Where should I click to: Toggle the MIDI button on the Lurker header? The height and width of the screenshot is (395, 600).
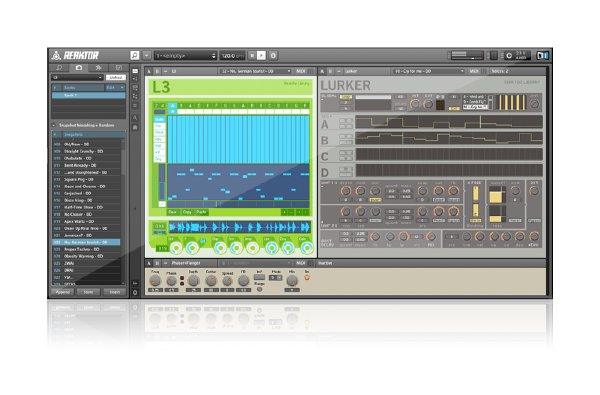click(474, 71)
